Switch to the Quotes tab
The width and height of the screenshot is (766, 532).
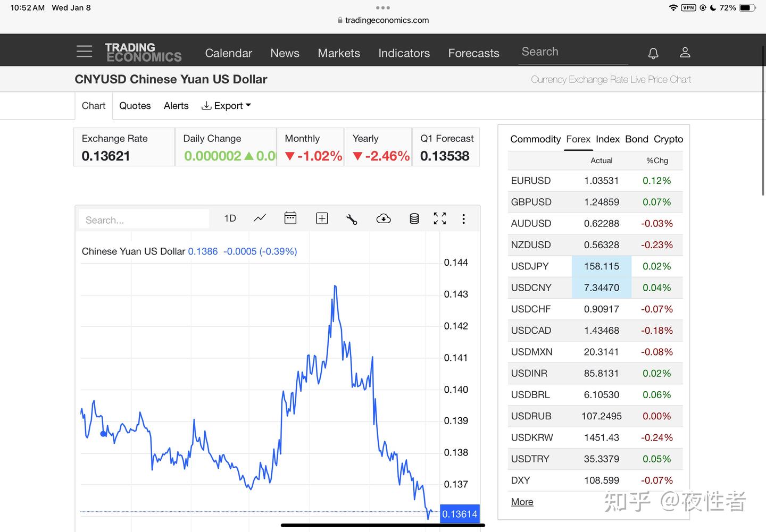tap(135, 106)
